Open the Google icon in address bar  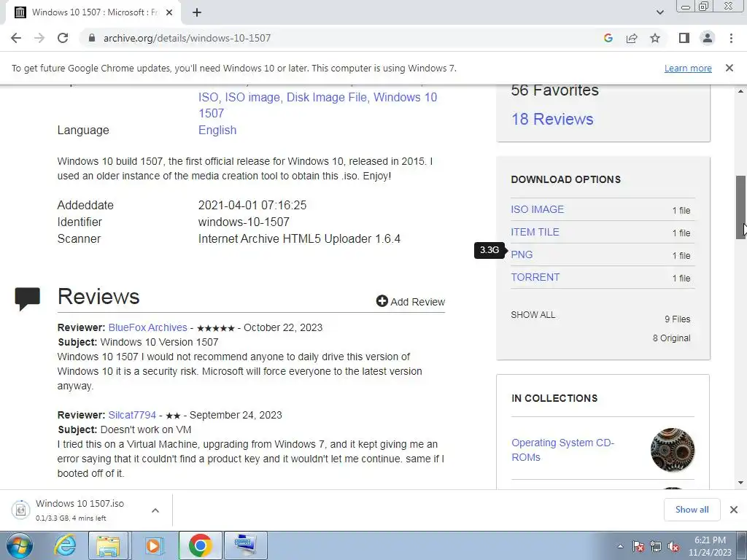tap(608, 38)
